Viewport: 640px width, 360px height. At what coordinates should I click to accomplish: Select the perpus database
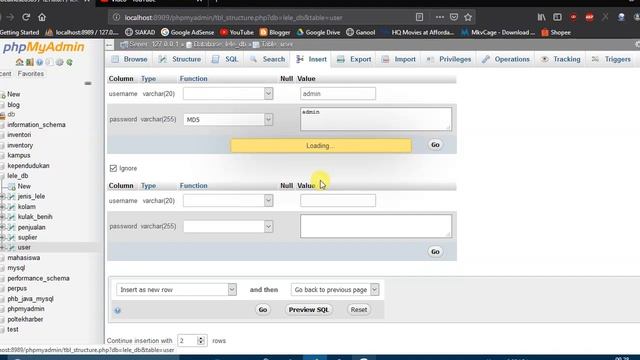(17, 289)
